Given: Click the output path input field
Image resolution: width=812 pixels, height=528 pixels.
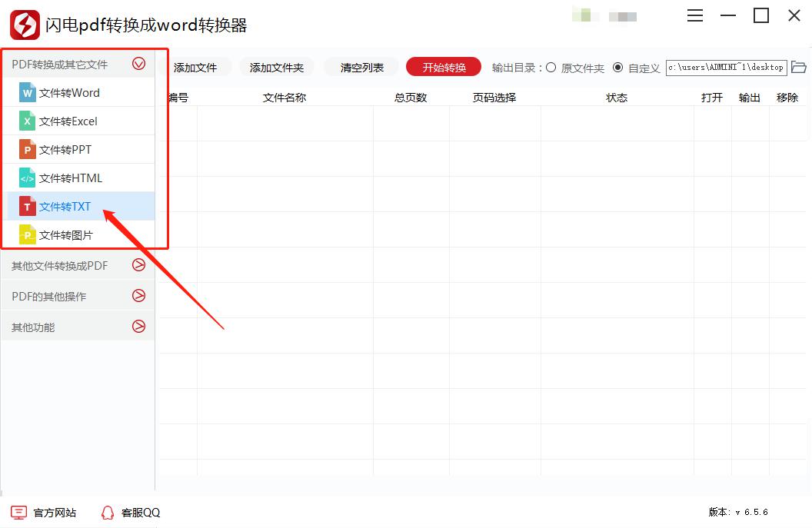Looking at the screenshot, I should click(x=727, y=67).
